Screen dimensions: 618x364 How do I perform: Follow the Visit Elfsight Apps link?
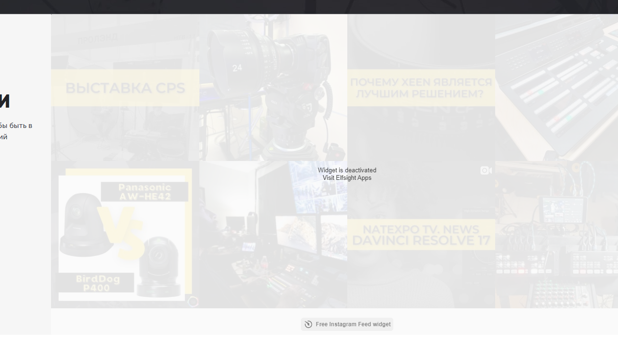coord(347,178)
